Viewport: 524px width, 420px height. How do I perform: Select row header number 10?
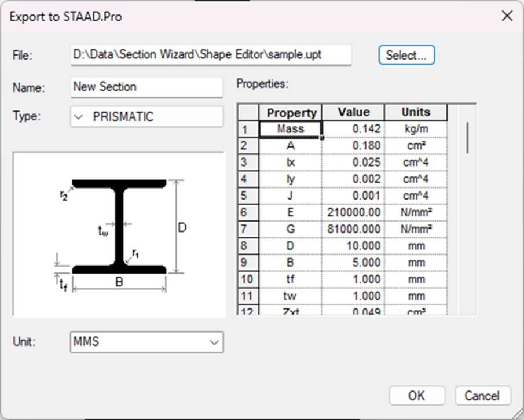pyautogui.click(x=248, y=279)
